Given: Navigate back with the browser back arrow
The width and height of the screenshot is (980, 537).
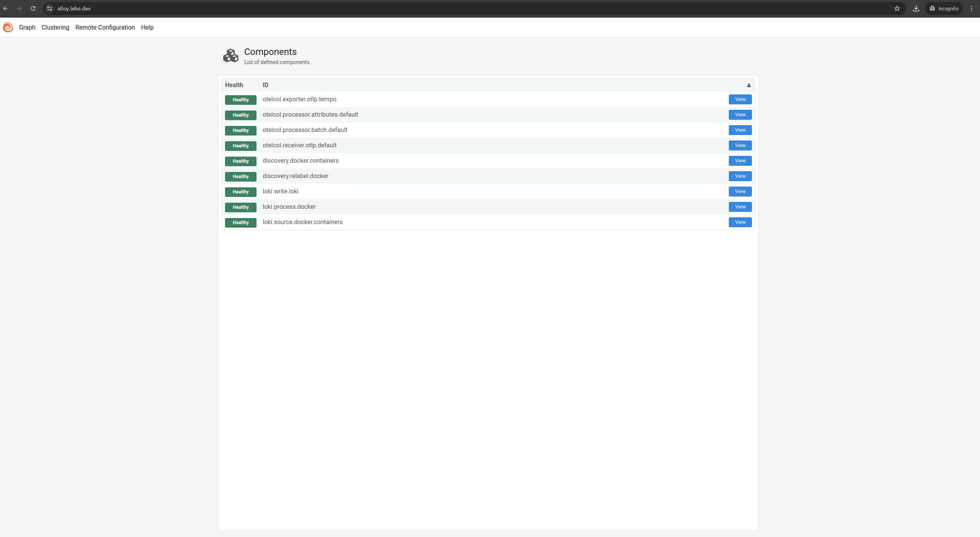Looking at the screenshot, I should 6,8.
